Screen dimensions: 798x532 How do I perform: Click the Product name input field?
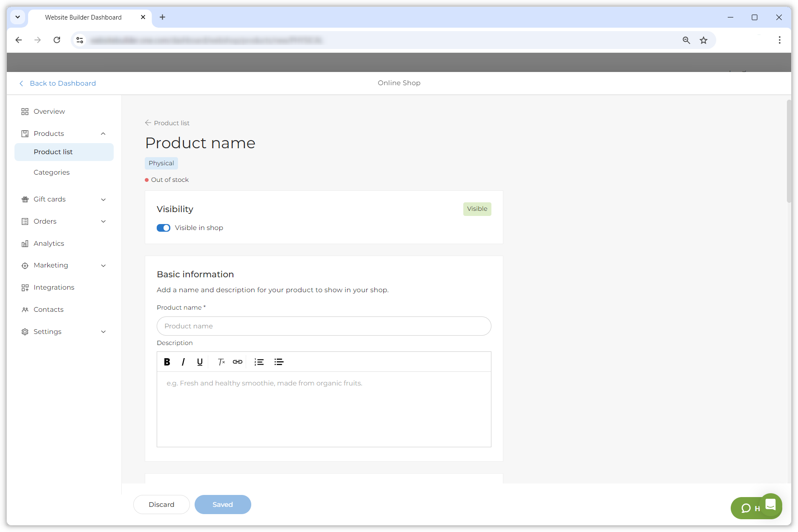324,326
